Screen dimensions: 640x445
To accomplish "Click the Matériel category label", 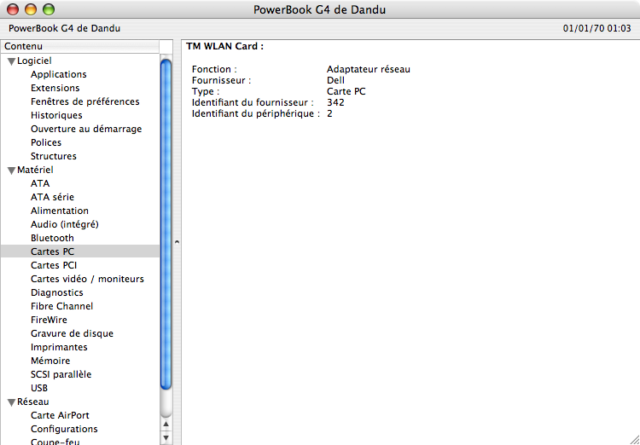I will [35, 170].
